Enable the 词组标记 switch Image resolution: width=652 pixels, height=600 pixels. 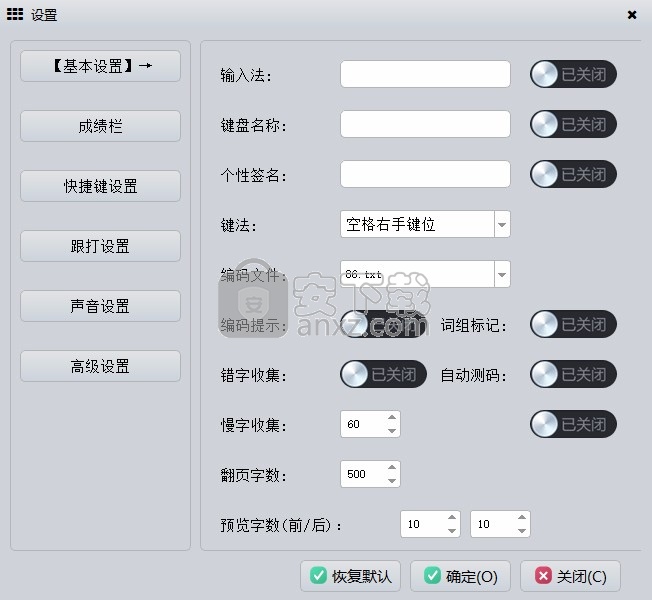573,324
